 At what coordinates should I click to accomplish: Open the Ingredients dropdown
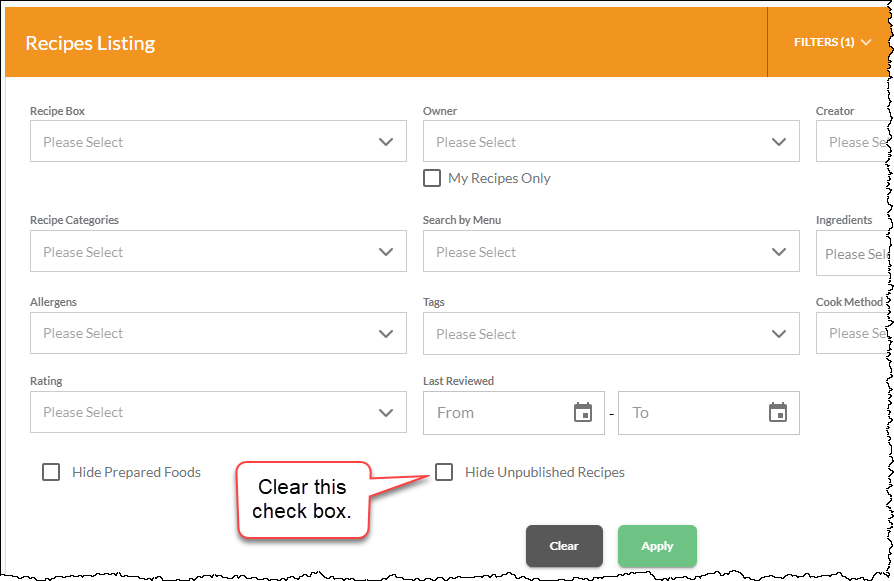(x=852, y=253)
